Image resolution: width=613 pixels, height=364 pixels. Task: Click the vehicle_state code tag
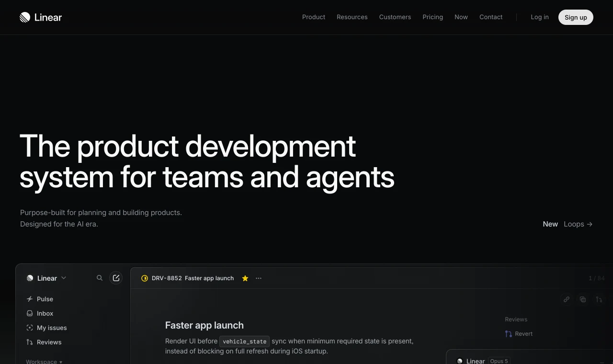pyautogui.click(x=245, y=341)
